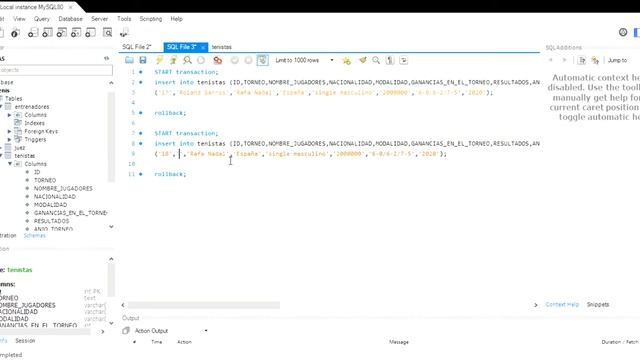The width and height of the screenshot is (640, 360).
Task: Switch to the Schemas tab link
Action: pyautogui.click(x=35, y=236)
